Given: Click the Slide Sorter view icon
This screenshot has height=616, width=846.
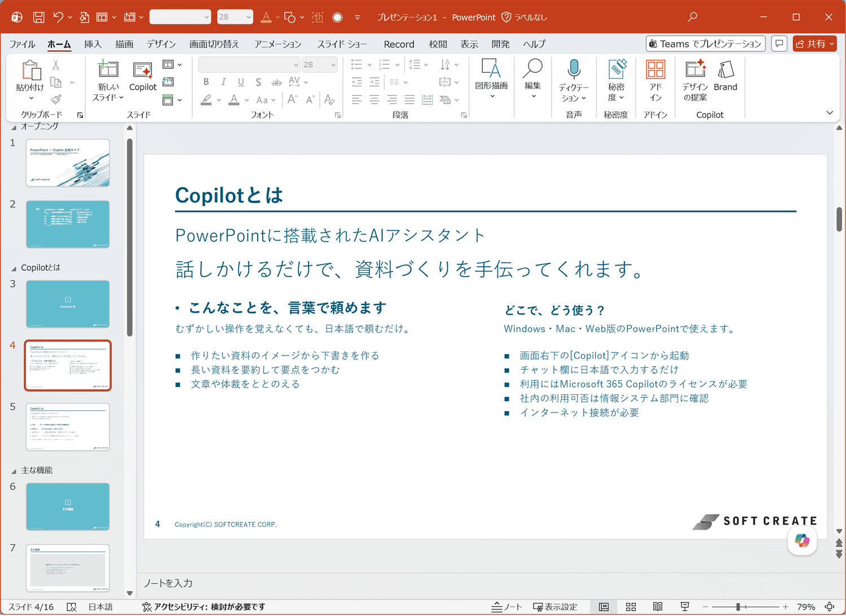Looking at the screenshot, I should pos(631,607).
